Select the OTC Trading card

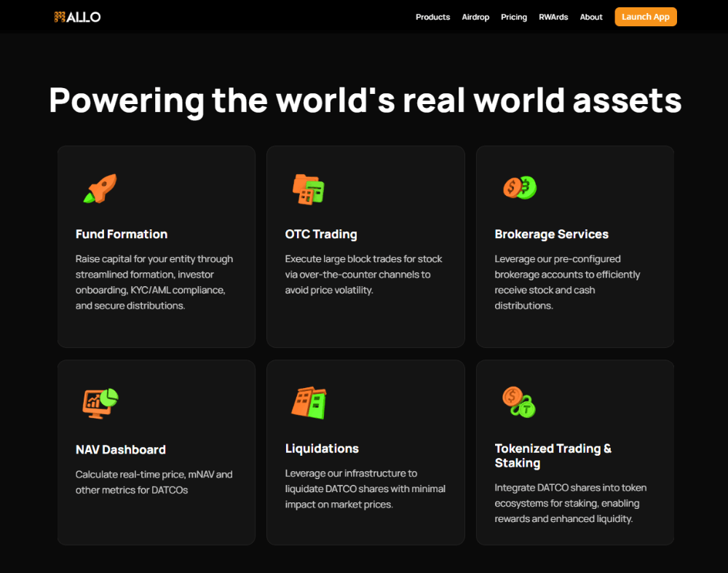365,246
